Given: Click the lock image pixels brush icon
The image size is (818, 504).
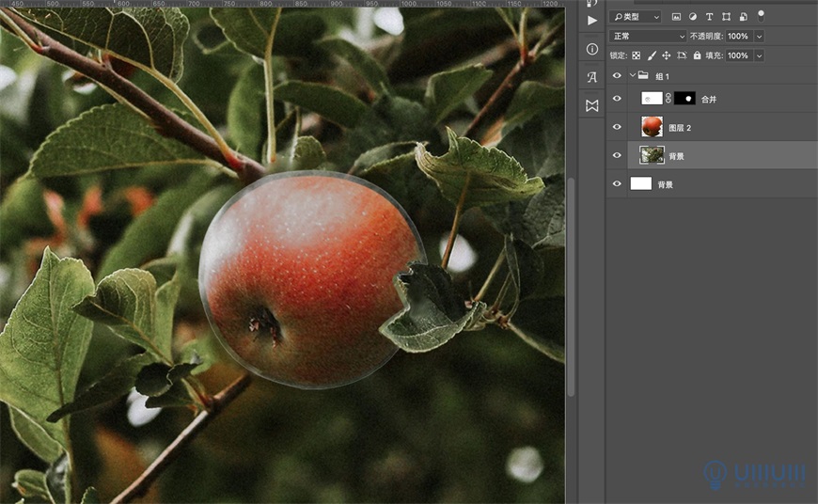Looking at the screenshot, I should (652, 55).
